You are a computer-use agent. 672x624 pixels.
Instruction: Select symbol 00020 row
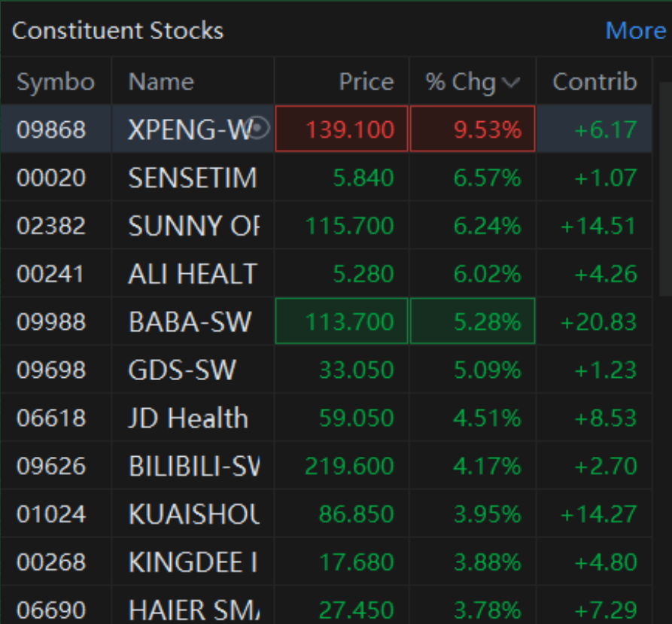click(51, 178)
